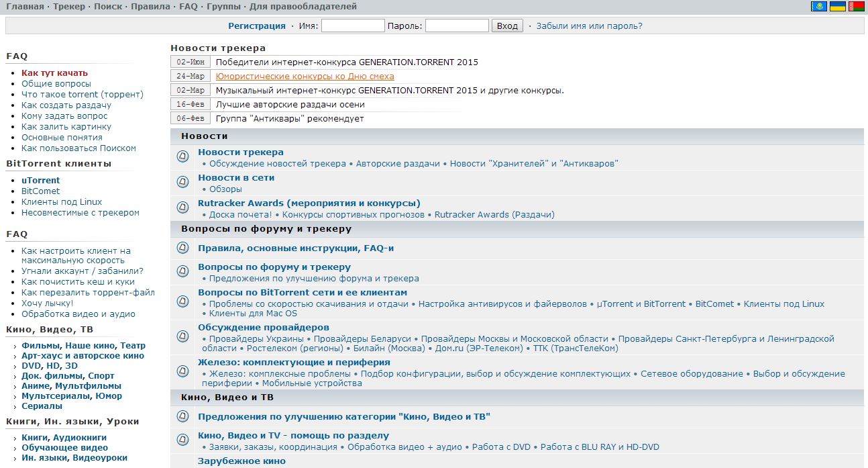868x468 pixels.
Task: Open Сетевое оборудование subforum
Action: 692,373
